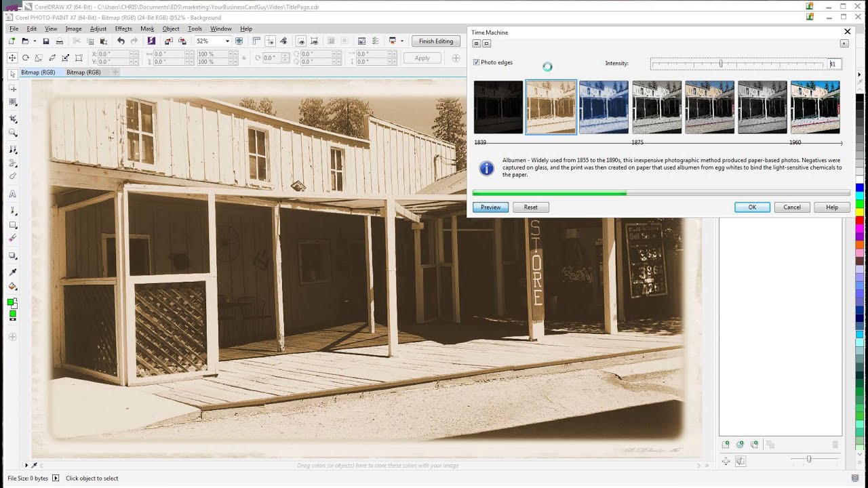Select the Fill bucket tool
Image resolution: width=868 pixels, height=488 pixels.
click(x=13, y=286)
